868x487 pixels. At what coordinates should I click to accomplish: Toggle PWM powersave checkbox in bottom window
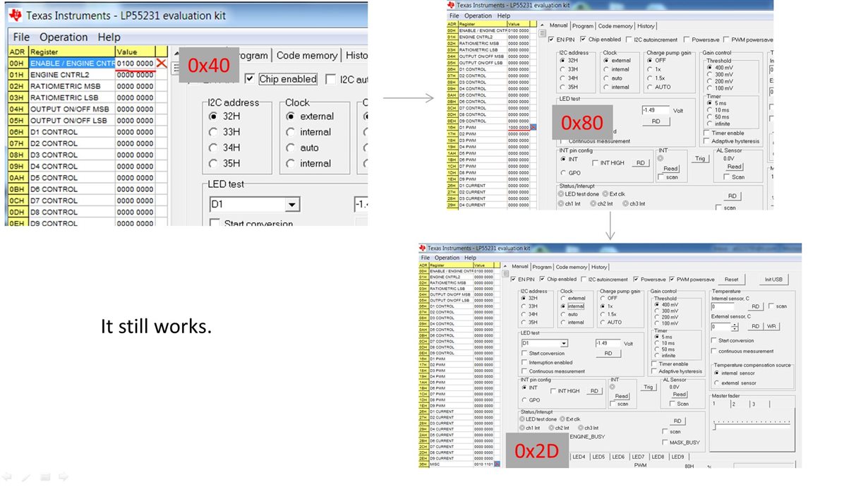coord(671,279)
